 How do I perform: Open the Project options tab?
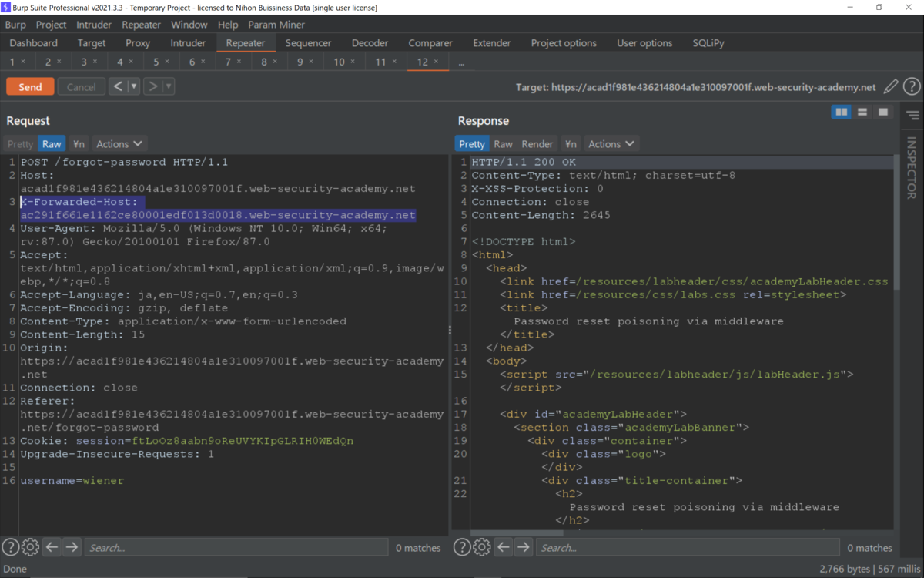click(x=564, y=43)
